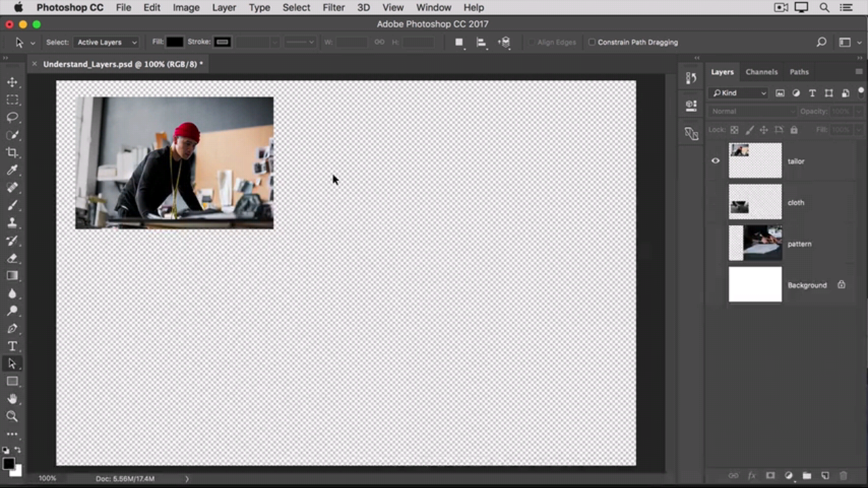Enable Constrain Path Dragging checkbox
The image size is (868, 488).
[x=591, y=42]
